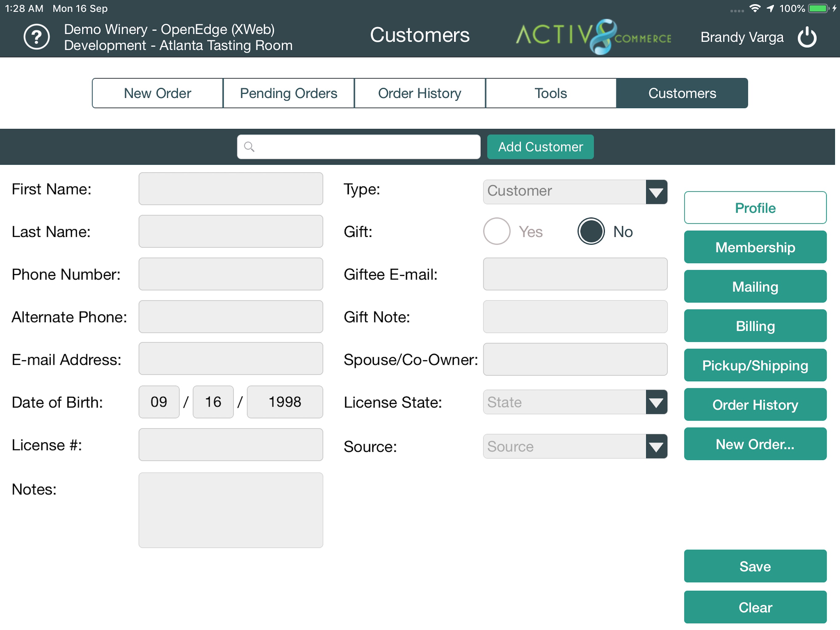Viewport: 840px width, 630px height.
Task: Click the birth day field 16
Action: tap(213, 402)
